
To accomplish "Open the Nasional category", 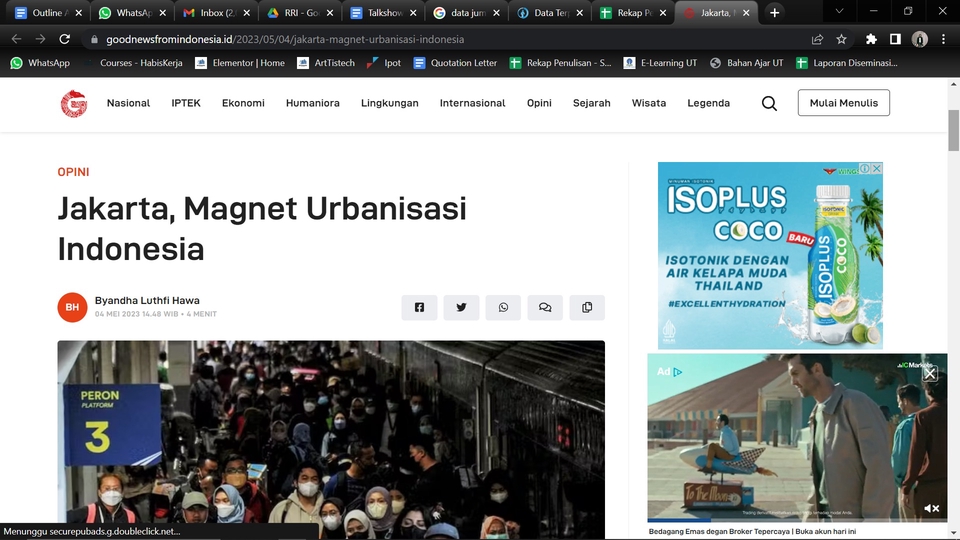I will (x=129, y=103).
